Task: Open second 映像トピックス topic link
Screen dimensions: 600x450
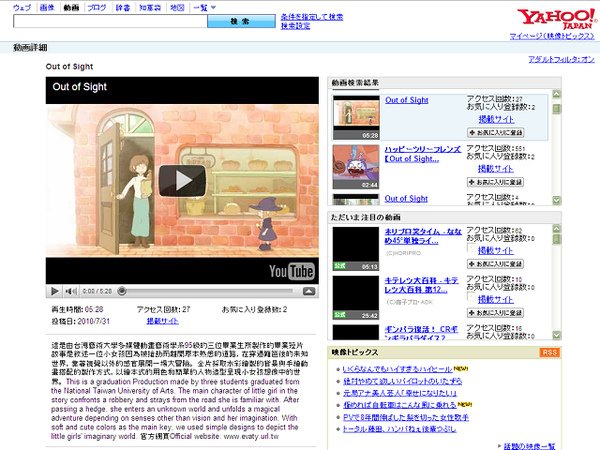Action: pos(402,381)
